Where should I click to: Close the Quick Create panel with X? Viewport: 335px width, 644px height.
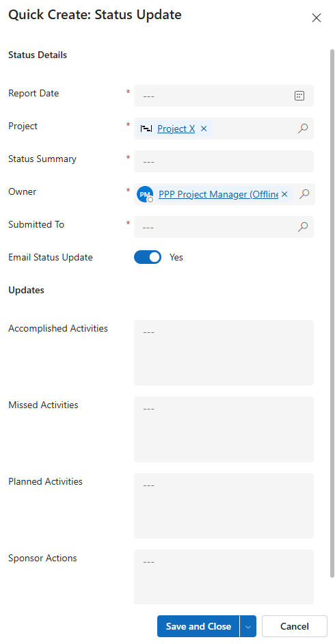(x=316, y=18)
